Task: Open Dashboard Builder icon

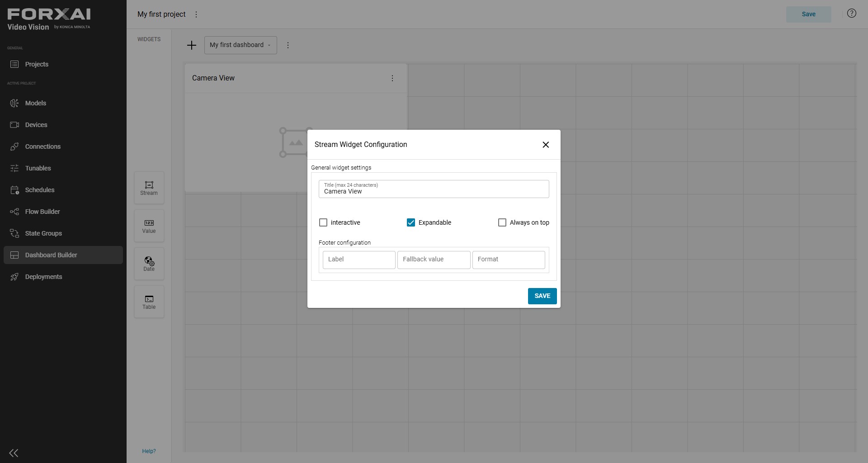Action: click(x=14, y=255)
